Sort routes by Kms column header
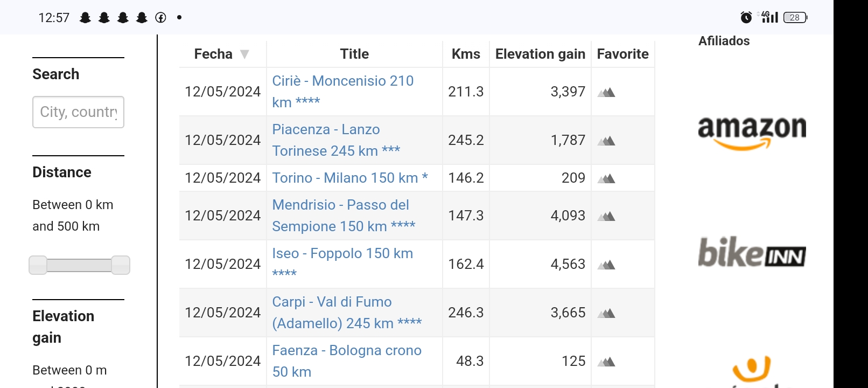868x388 pixels. click(x=466, y=54)
